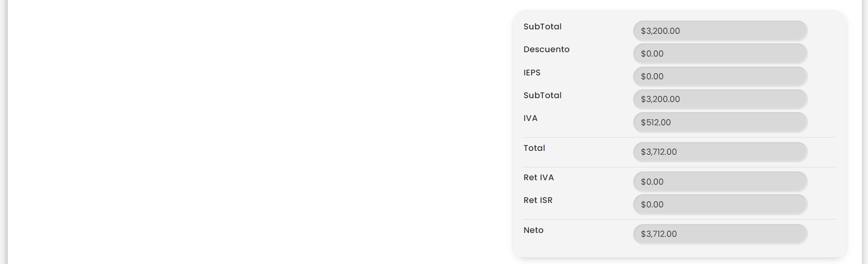This screenshot has height=264, width=868.
Task: Click the Ret ISR label
Action: click(538, 200)
